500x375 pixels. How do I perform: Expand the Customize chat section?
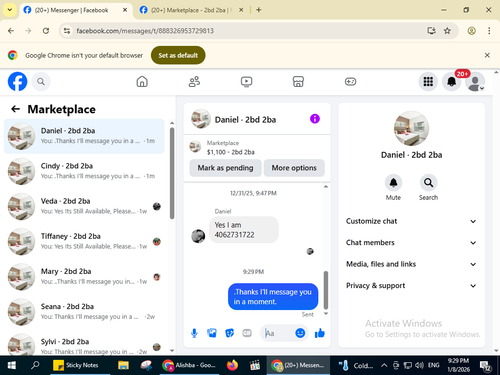tap(411, 221)
